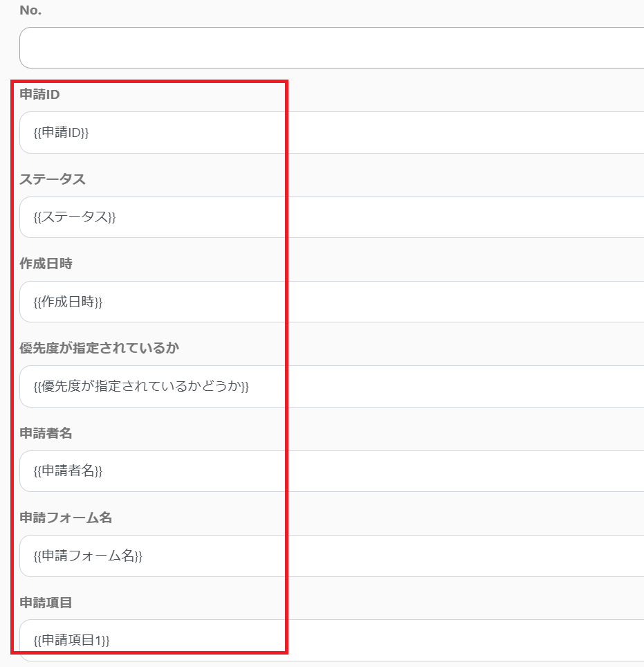Screen dimensions: 644x667
Task: Click the 申請者名 input field
Action: [x=332, y=471]
